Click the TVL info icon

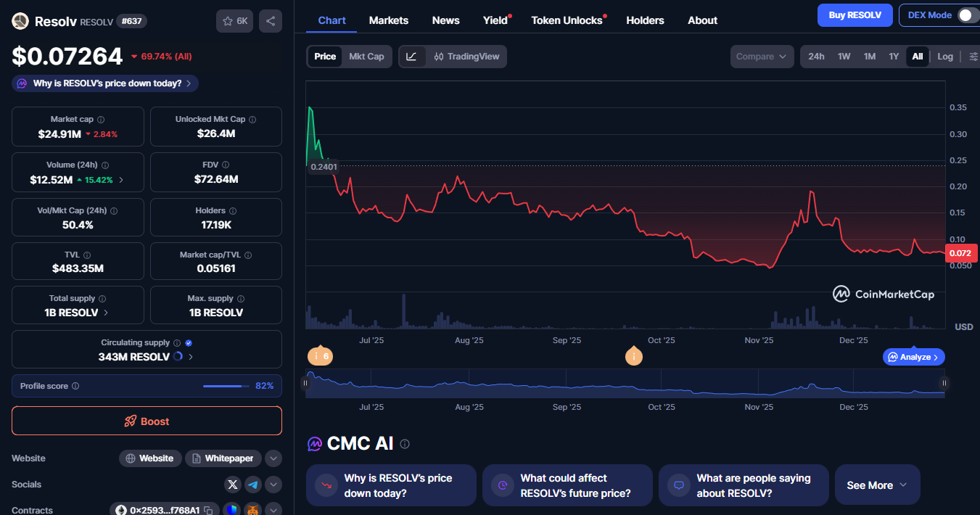point(87,255)
